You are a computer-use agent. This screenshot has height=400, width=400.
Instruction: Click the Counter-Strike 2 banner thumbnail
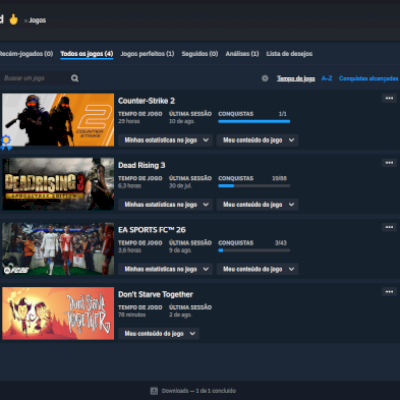(58, 120)
